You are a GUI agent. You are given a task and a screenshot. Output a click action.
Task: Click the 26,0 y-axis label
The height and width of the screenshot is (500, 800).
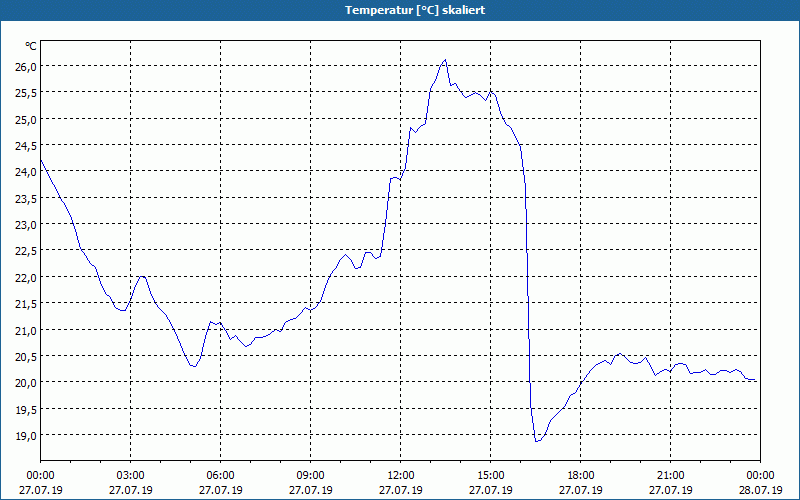[x=24, y=66]
